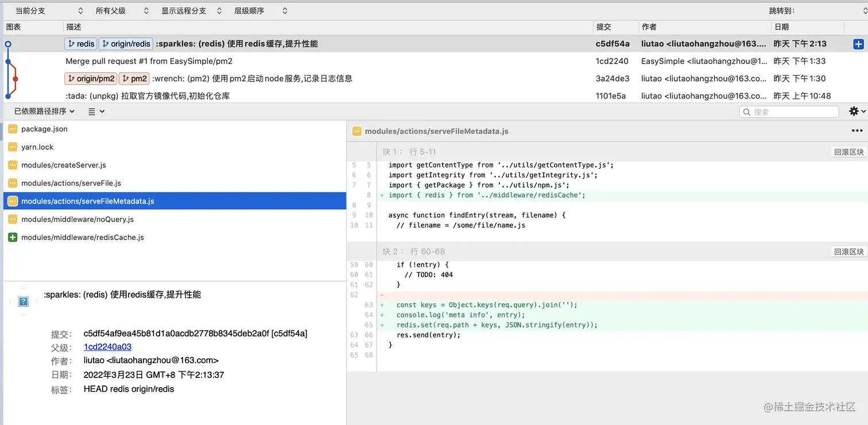The image size is (868, 425).
Task: Open the list view mode icon menu
Action: [96, 111]
